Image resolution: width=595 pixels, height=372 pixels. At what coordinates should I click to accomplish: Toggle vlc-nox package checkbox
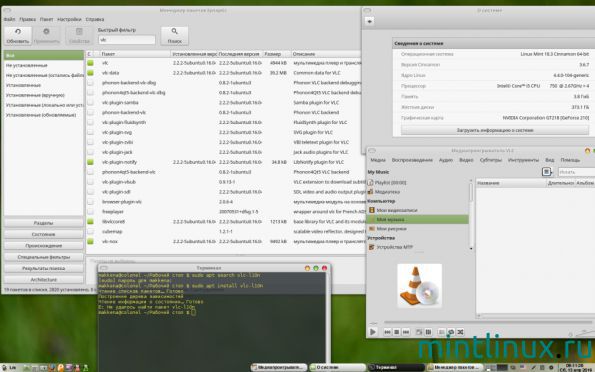(x=90, y=241)
